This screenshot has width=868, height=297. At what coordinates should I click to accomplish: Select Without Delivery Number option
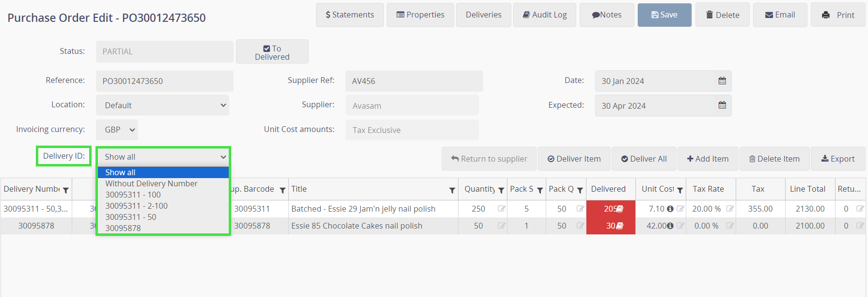151,183
